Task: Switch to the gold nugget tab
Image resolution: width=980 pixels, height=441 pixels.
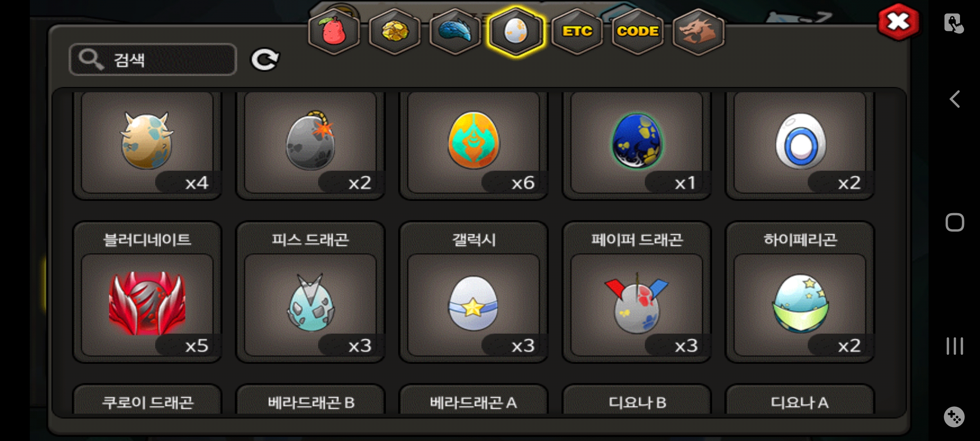Action: tap(394, 31)
